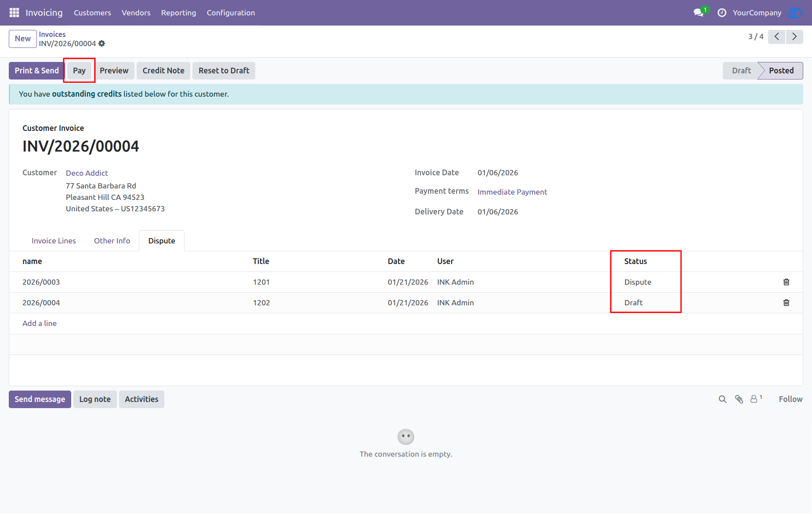
Task: Open the activities clock icon
Action: 722,13
